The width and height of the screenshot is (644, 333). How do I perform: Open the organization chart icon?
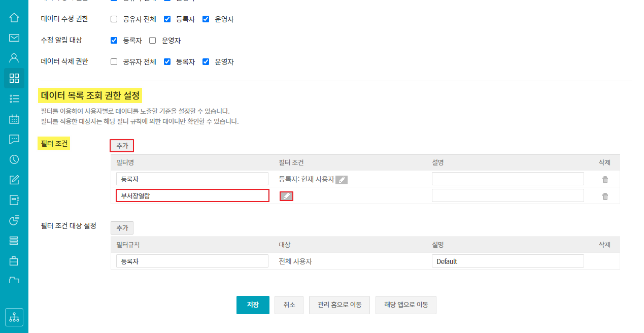[x=14, y=317]
